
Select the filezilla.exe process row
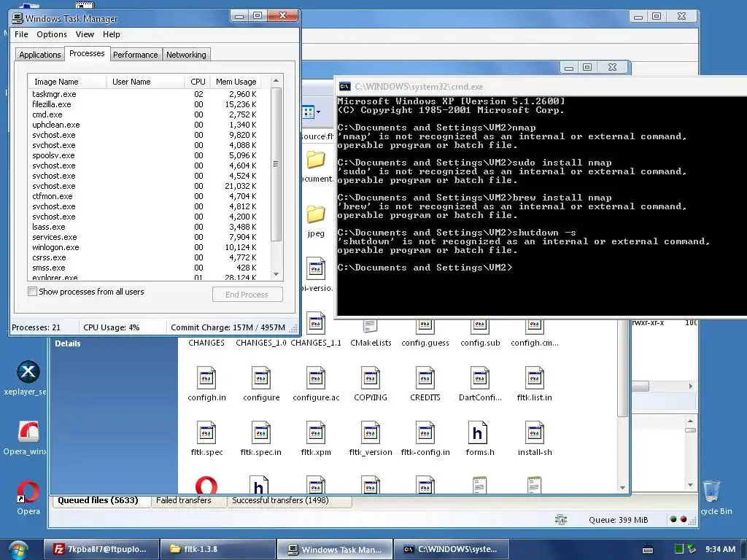point(144,104)
